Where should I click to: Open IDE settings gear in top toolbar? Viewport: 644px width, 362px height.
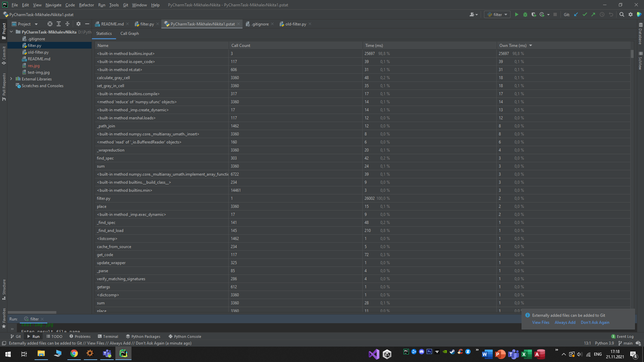631,14
